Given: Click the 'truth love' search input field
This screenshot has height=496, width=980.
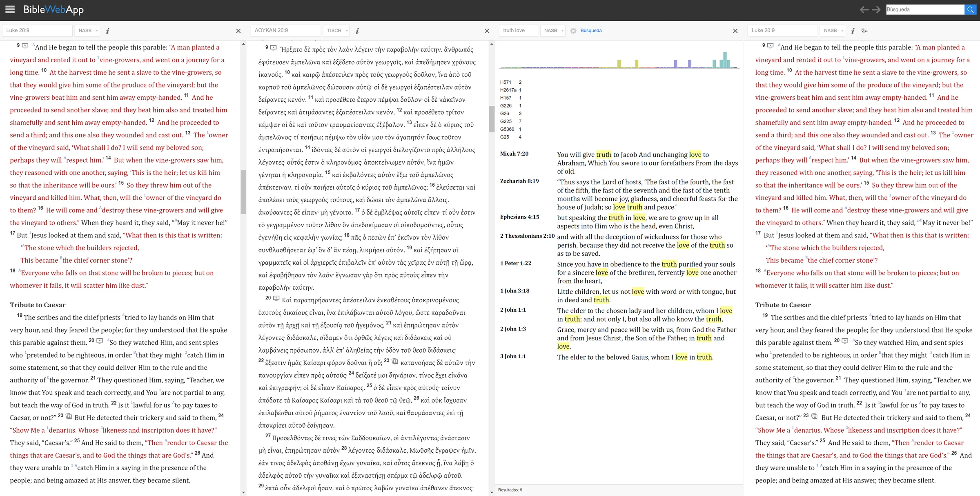Looking at the screenshot, I should [518, 30].
